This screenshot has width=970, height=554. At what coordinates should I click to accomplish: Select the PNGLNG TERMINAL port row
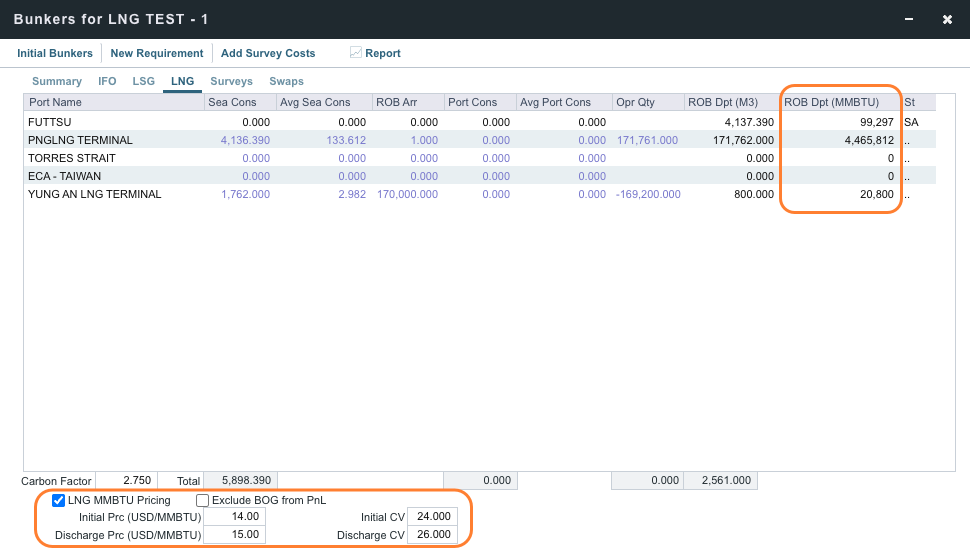[80, 140]
